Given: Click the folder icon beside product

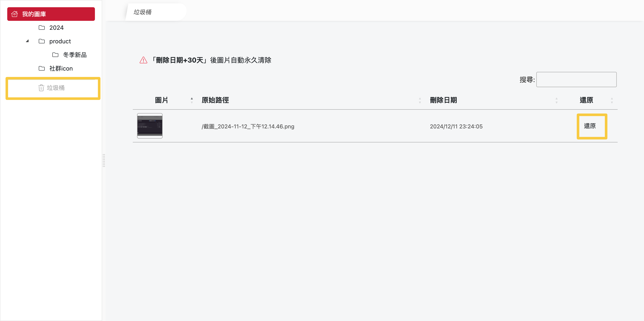Looking at the screenshot, I should 42,41.
